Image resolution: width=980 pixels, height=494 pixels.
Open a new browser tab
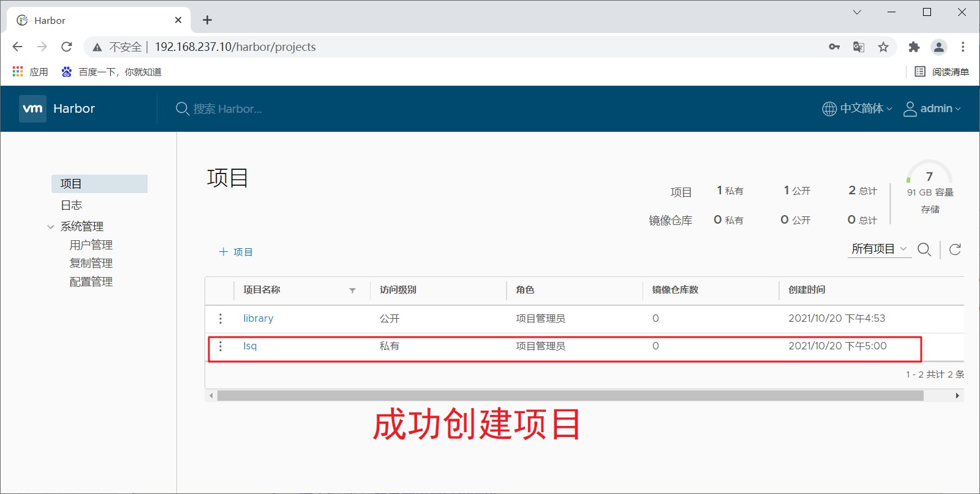coord(207,20)
